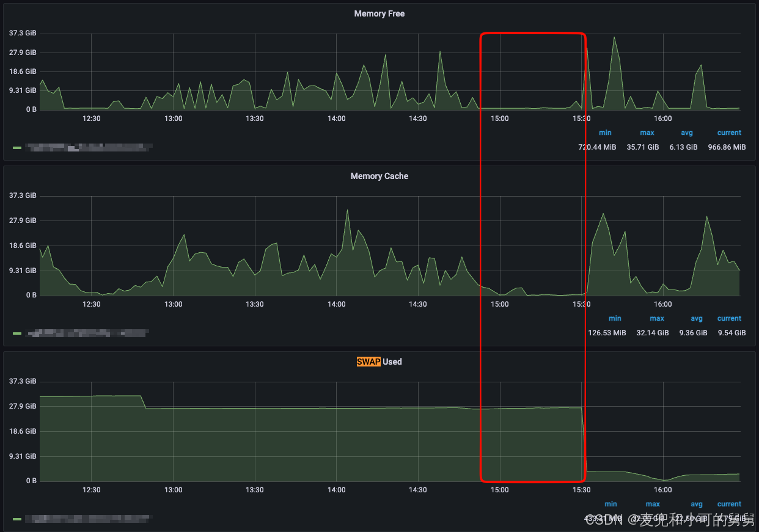This screenshot has height=532, width=759.
Task: Click the 18.6 GiB axis label in Memory Cache
Action: click(23, 246)
